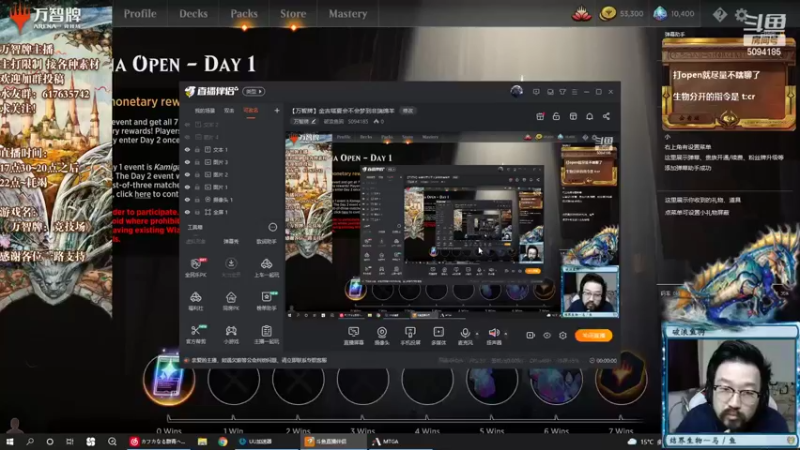Click the message icon in streaming app title bar
Image resolution: width=800 pixels, height=450 pixels.
tap(536, 92)
